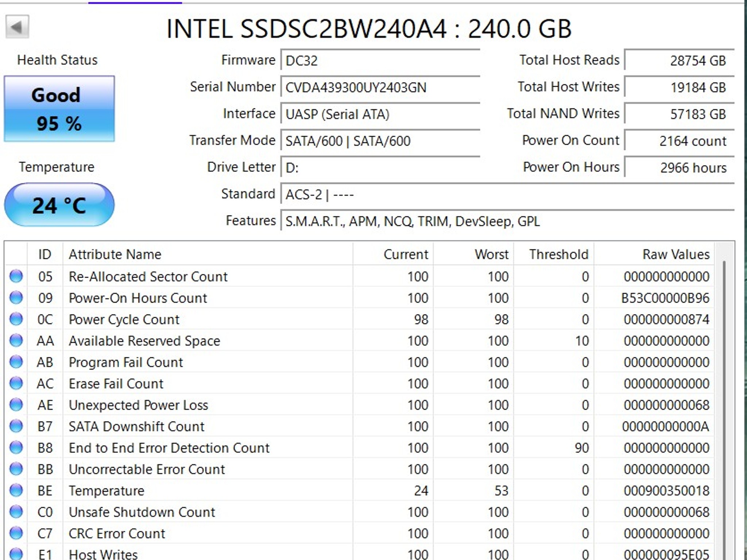
Task: Click raw value 00000000000A
Action: point(666,426)
